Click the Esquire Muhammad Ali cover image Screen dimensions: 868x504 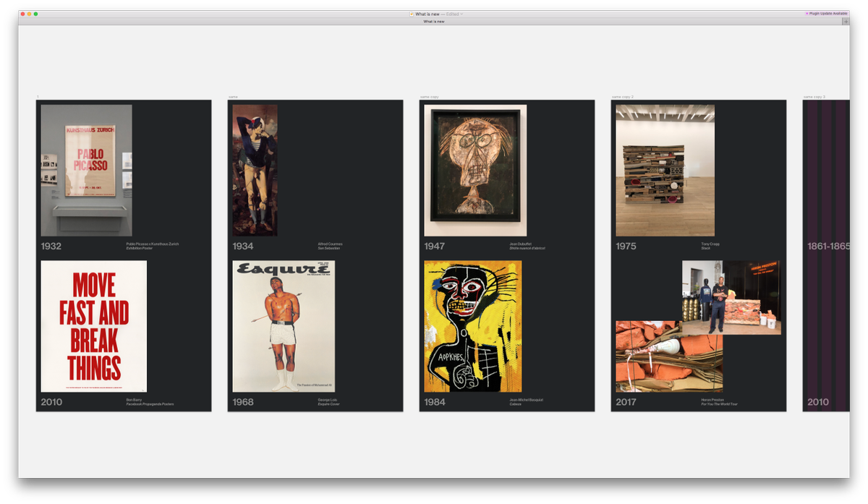[x=284, y=325]
